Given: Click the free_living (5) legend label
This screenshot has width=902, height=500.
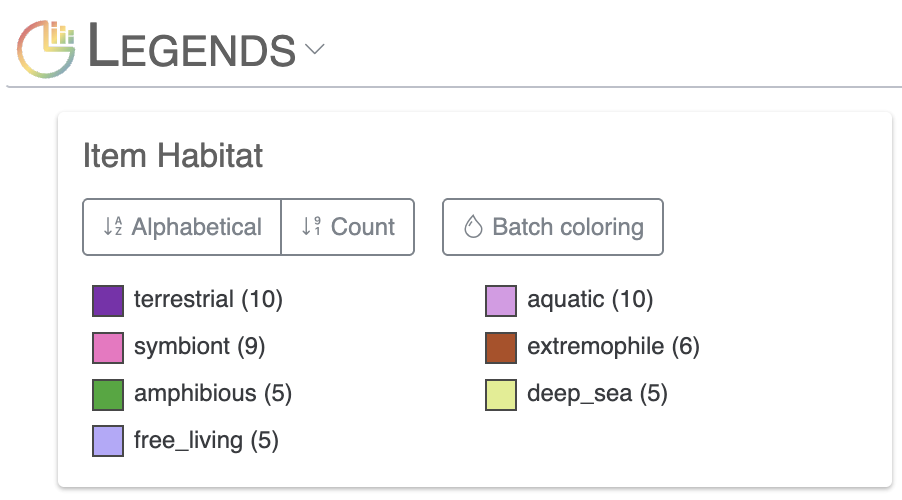Looking at the screenshot, I should [206, 441].
